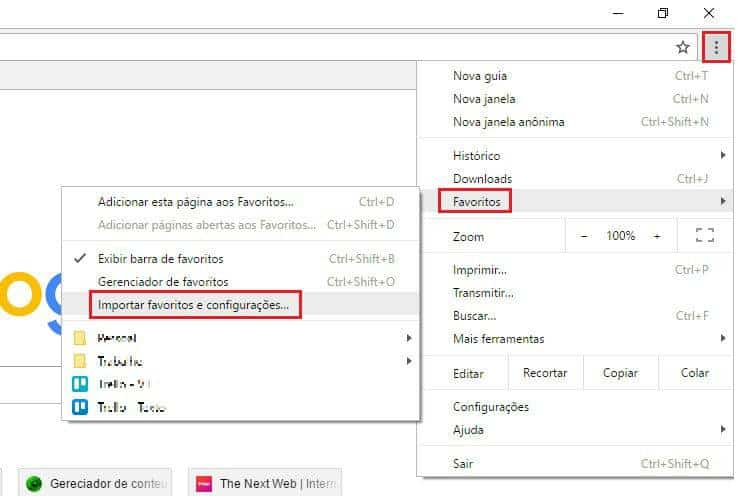Open the first Trello bookmark icon
This screenshot has width=739, height=496.
point(80,384)
